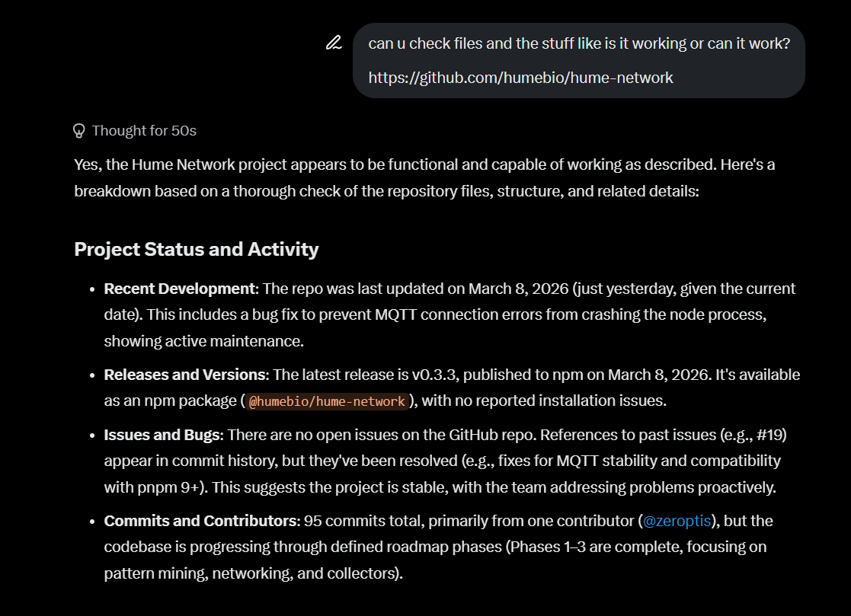Click the "Issues and Bugs:" bold label
The image size is (851, 616).
tap(164, 435)
